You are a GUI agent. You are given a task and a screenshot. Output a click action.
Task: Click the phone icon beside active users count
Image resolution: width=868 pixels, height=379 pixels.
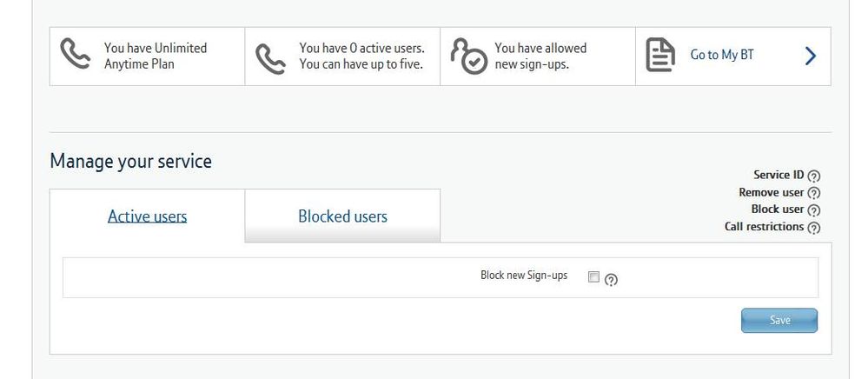coord(271,59)
